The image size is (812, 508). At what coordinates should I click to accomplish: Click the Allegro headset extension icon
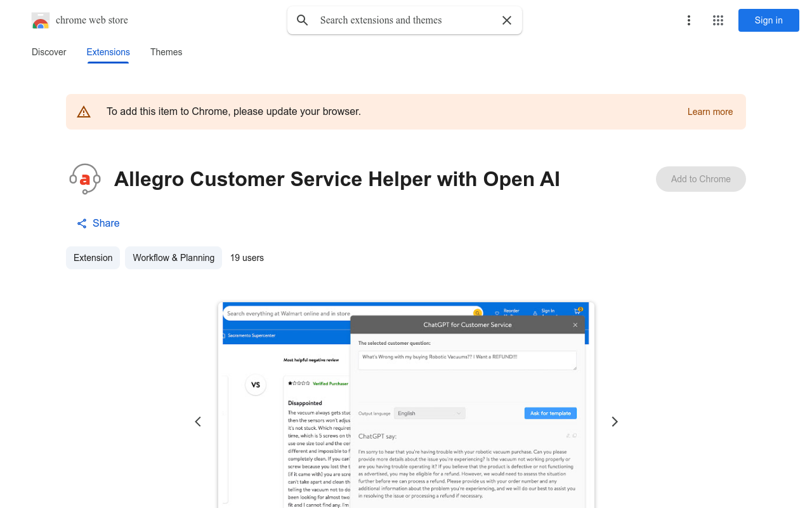(x=85, y=179)
